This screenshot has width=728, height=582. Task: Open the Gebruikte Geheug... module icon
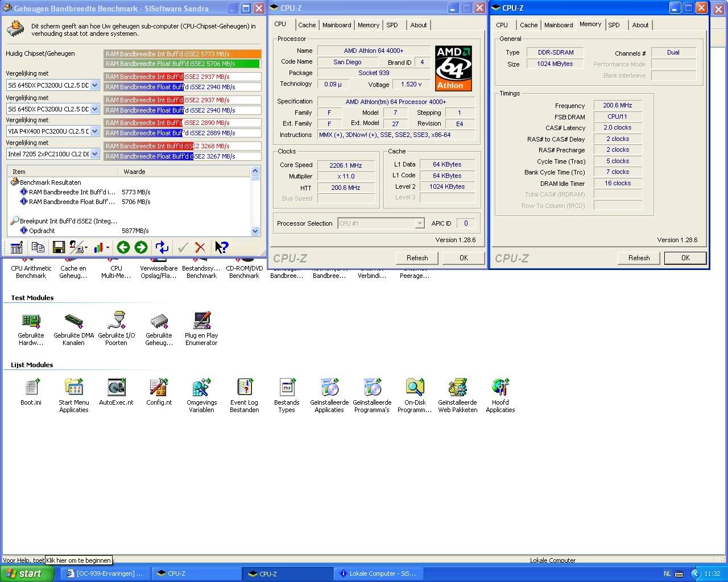click(x=159, y=329)
